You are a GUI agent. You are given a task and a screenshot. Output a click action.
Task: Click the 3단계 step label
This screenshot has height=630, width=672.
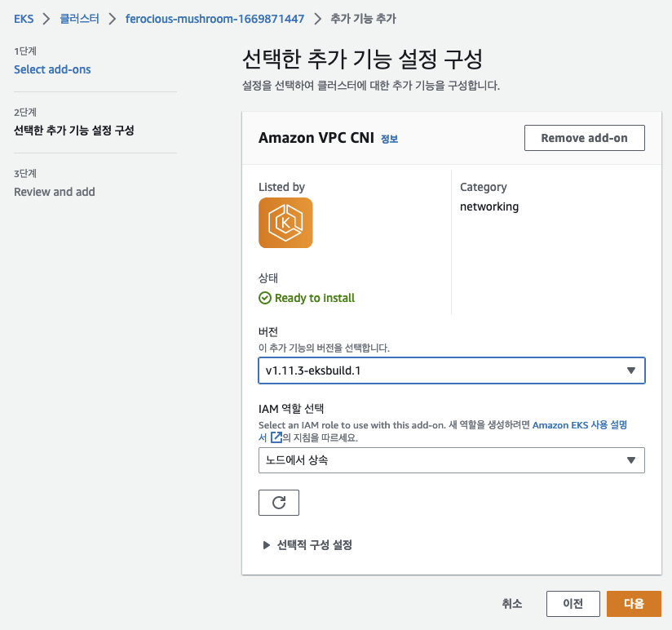[25, 173]
